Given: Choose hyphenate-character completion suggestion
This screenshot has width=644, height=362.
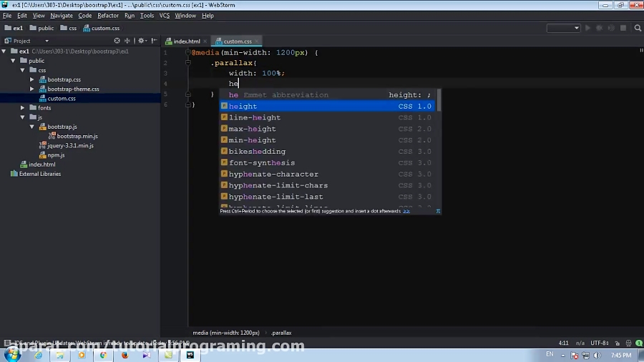Looking at the screenshot, I should tap(327, 174).
